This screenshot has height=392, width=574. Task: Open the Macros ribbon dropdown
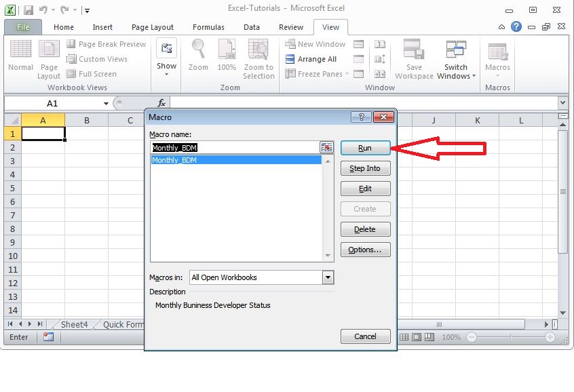pos(497,59)
